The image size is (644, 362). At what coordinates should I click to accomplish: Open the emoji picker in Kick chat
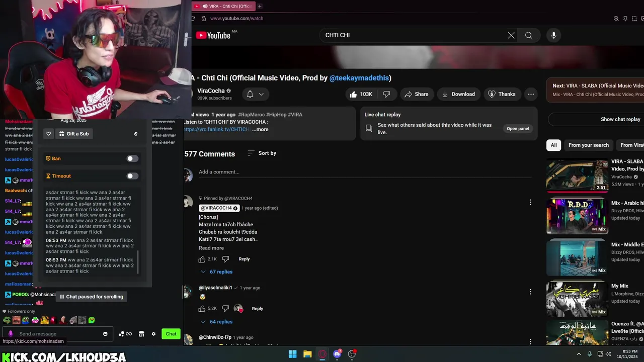[x=105, y=334]
